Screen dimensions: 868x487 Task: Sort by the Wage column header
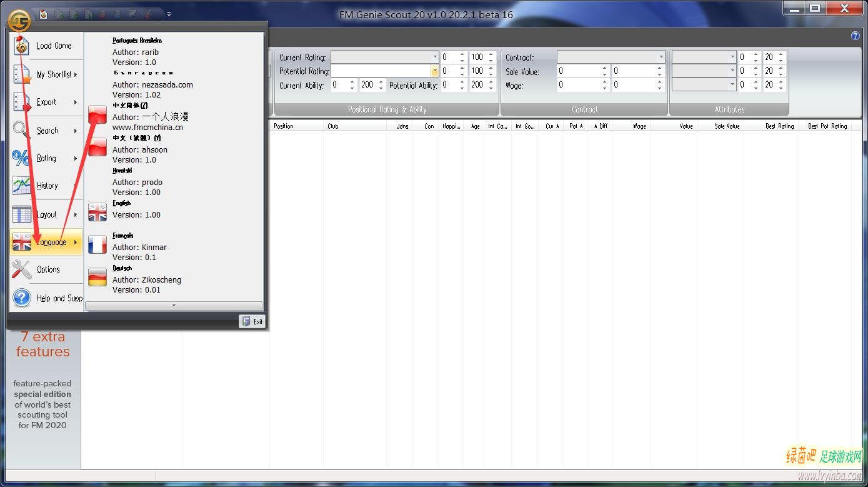click(x=631, y=126)
